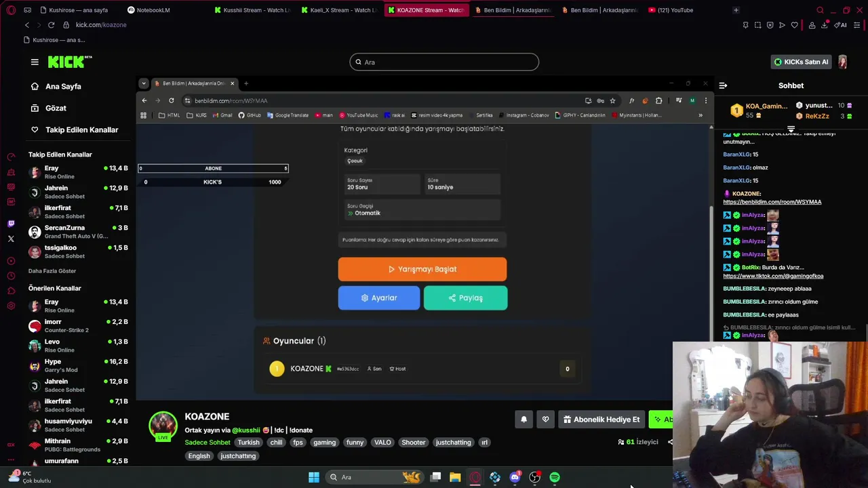Click the Abonelik Hediye Et button
The height and width of the screenshot is (488, 868).
pos(601,420)
